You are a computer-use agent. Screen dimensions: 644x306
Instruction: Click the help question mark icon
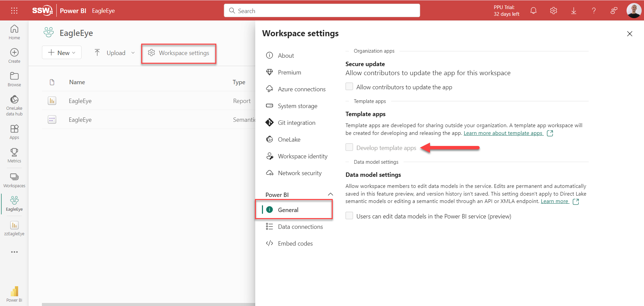click(594, 11)
